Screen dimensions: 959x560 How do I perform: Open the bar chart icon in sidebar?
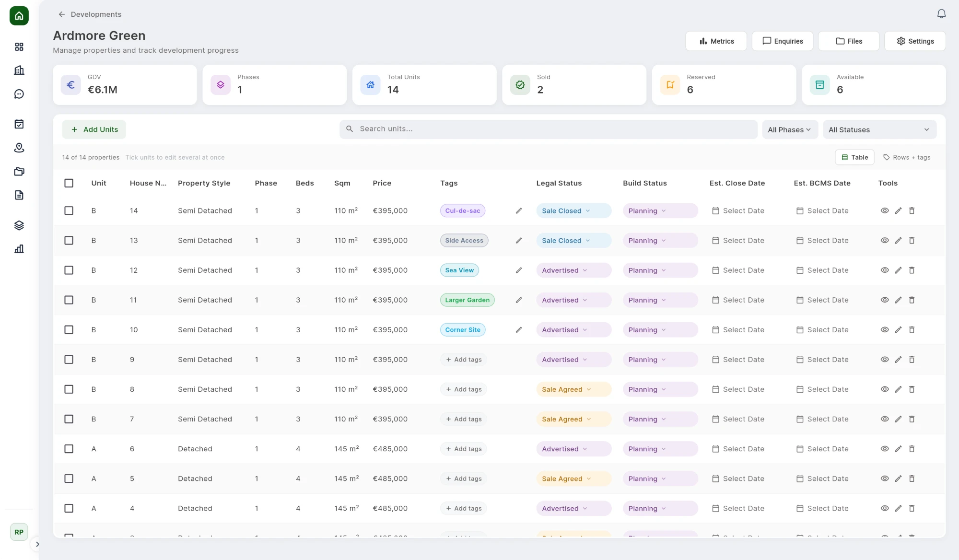tap(19, 249)
